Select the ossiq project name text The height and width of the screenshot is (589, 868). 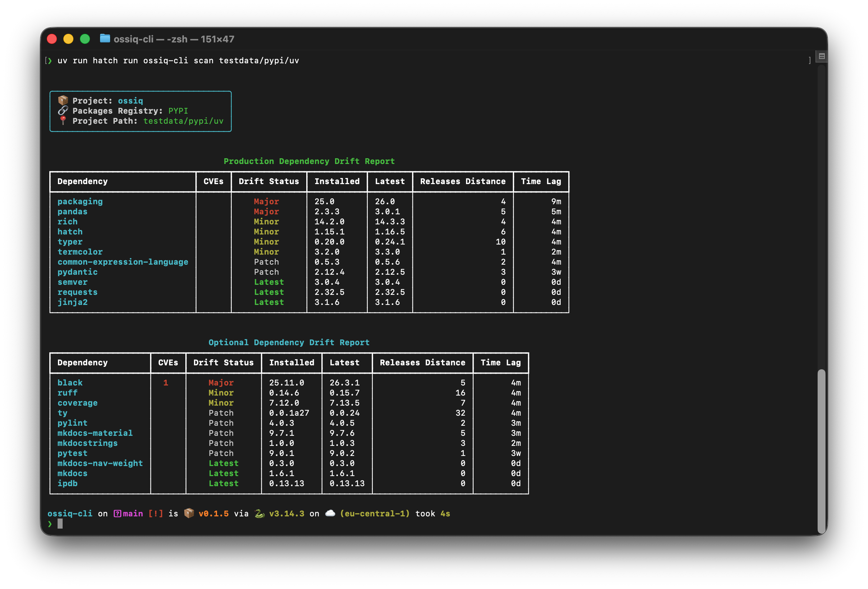coord(130,100)
